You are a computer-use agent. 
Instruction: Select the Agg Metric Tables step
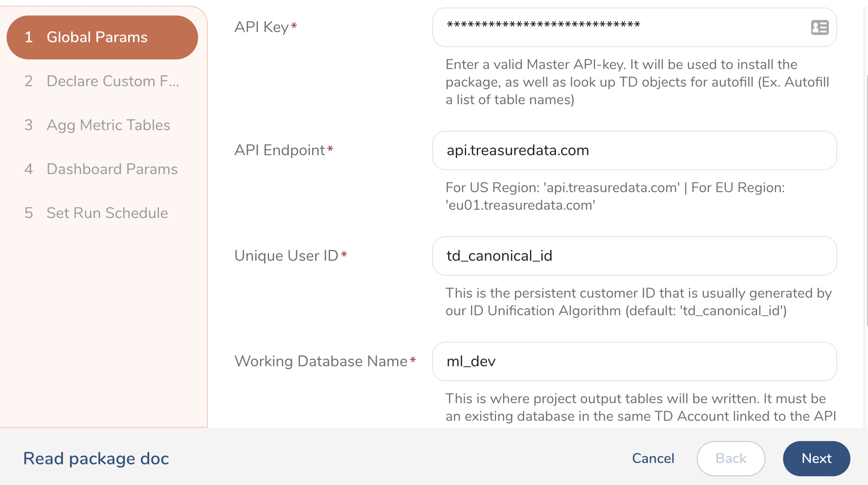108,125
